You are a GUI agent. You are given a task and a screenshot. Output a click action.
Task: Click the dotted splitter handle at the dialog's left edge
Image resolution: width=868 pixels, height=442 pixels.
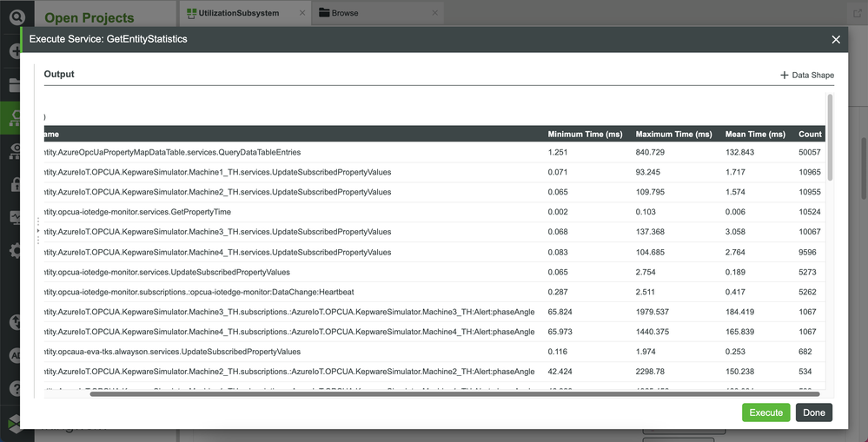[x=37, y=231]
